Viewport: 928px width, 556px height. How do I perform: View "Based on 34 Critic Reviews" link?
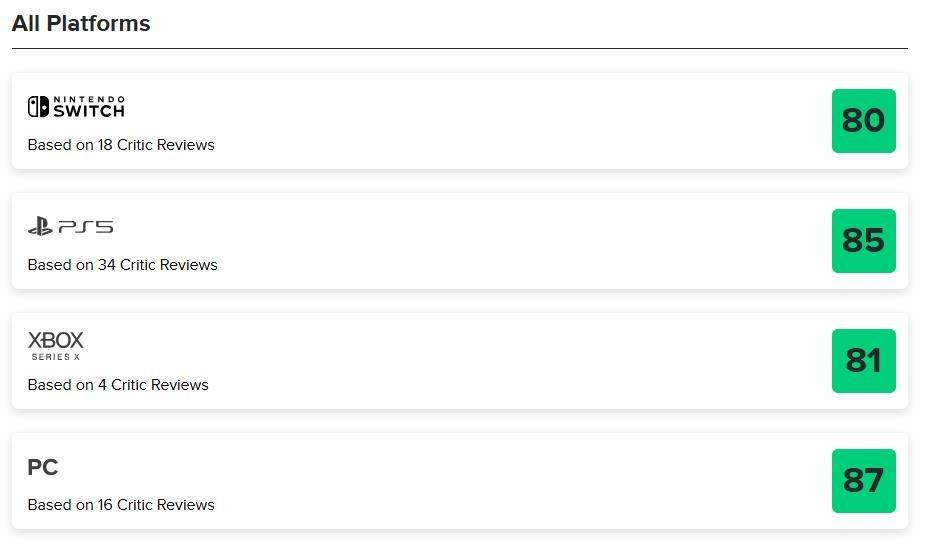122,265
